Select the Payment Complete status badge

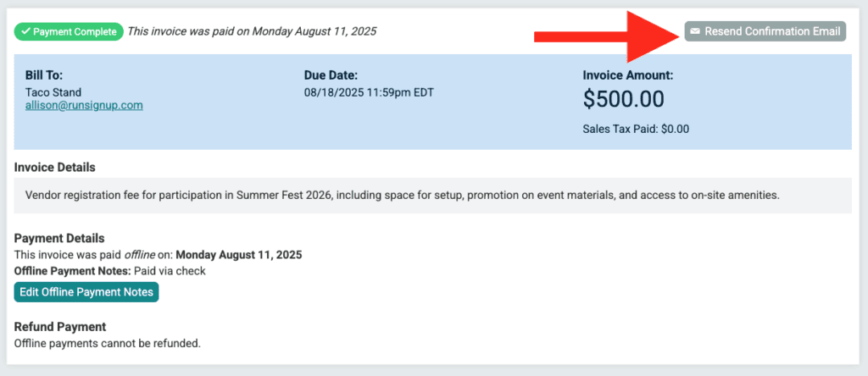coord(69,31)
